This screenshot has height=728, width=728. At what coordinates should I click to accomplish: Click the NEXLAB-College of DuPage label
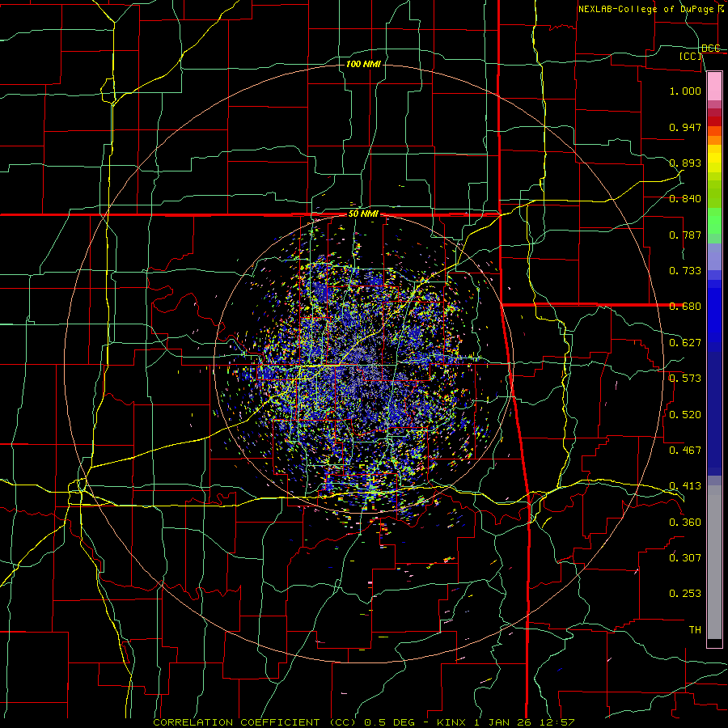(650, 9)
